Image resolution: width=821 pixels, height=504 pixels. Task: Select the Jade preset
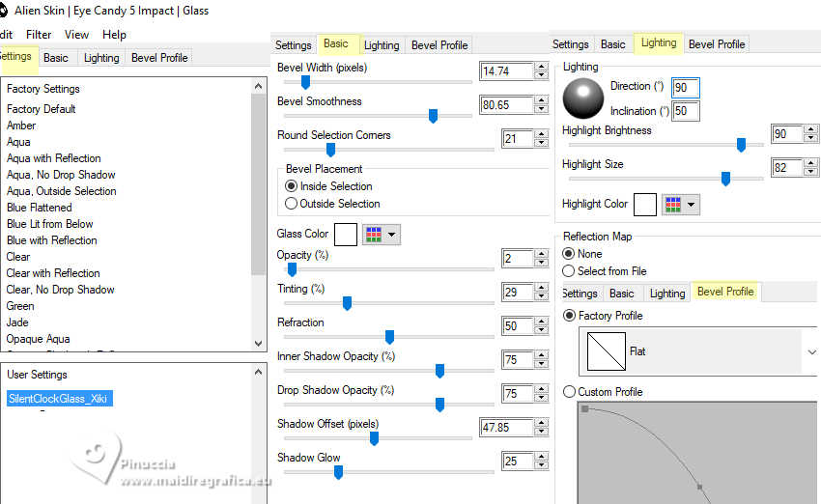17,322
